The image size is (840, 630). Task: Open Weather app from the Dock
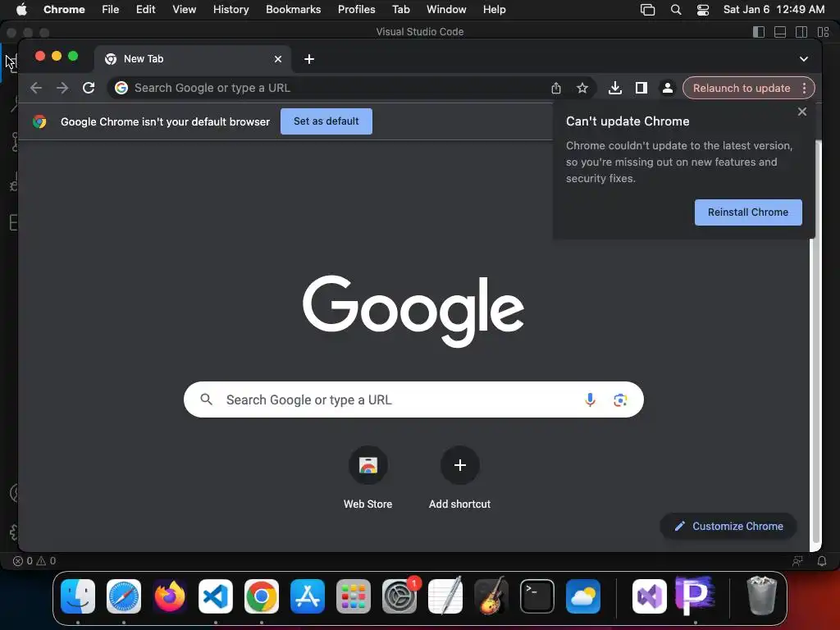pos(583,596)
